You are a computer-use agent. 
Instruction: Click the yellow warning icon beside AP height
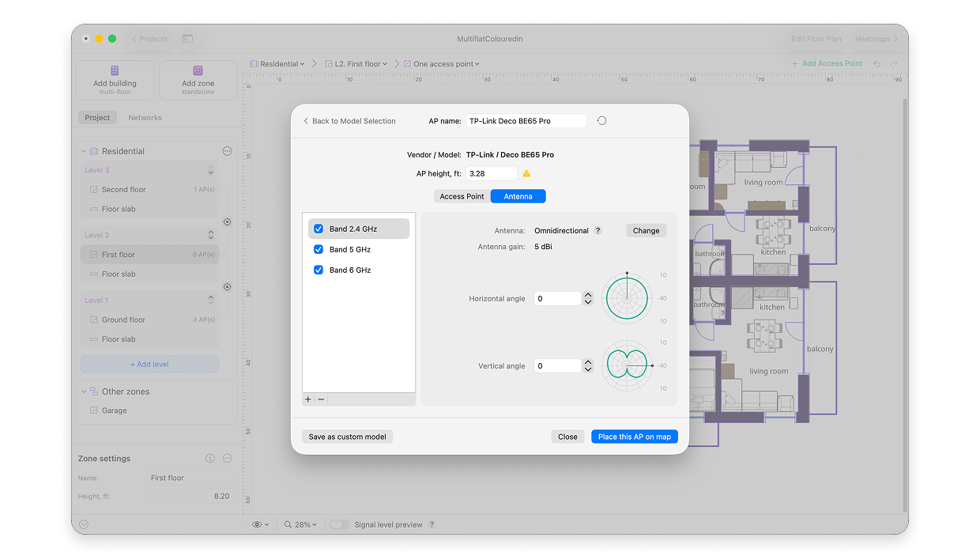tap(526, 173)
